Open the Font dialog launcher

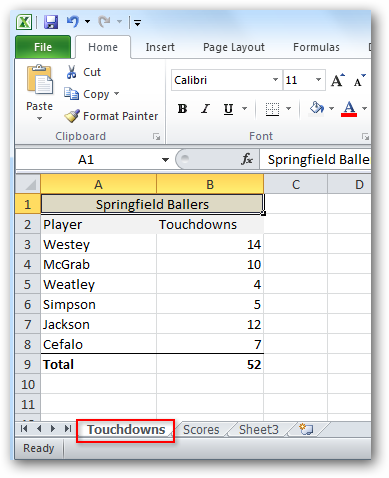pyautogui.click(x=366, y=136)
